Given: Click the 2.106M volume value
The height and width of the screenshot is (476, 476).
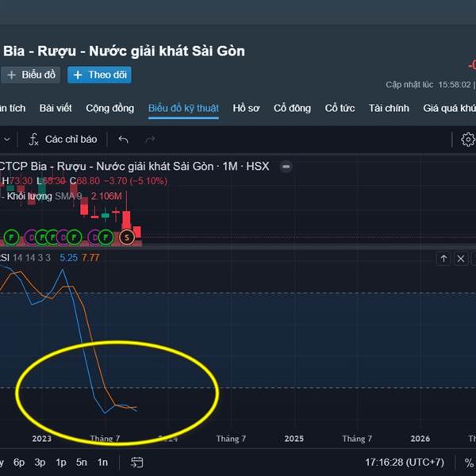Looking at the screenshot, I should tap(106, 196).
